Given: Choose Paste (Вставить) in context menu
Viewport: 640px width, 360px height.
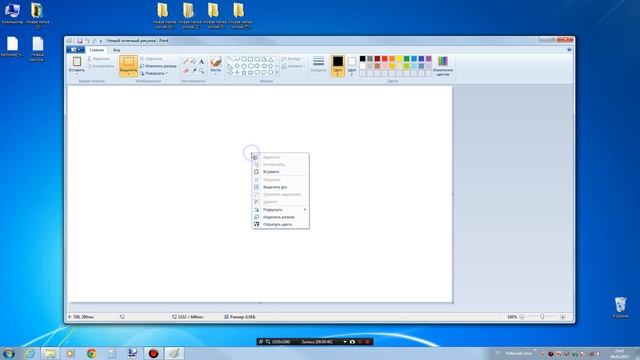Looking at the screenshot, I should [x=281, y=172].
